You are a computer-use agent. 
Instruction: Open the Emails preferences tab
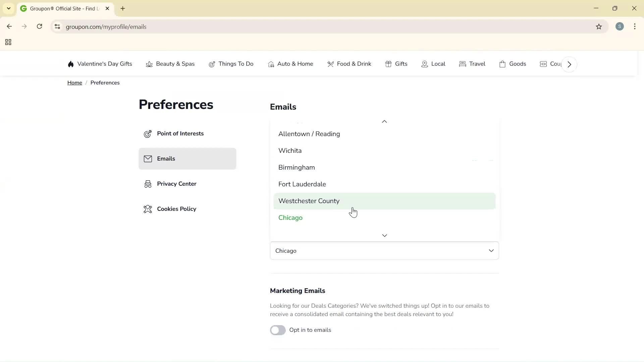166,159
